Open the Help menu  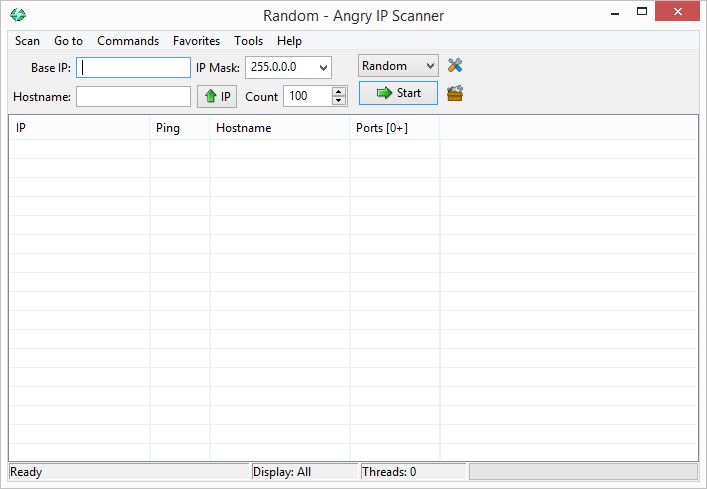pyautogui.click(x=289, y=41)
